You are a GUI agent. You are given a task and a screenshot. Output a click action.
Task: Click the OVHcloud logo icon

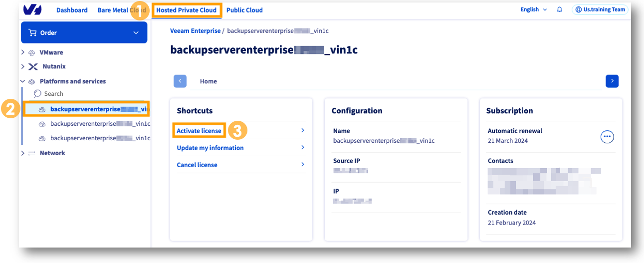pos(32,9)
